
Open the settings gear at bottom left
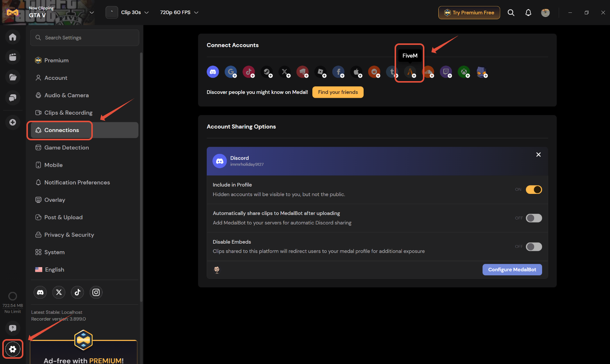[13, 349]
